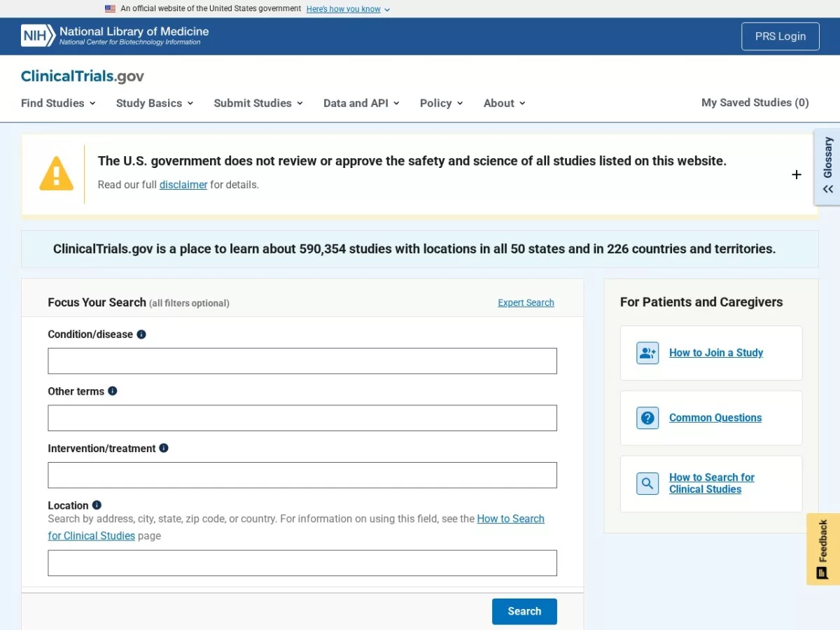840x630 pixels.
Task: Click the Other terms info icon
Action: click(x=113, y=391)
